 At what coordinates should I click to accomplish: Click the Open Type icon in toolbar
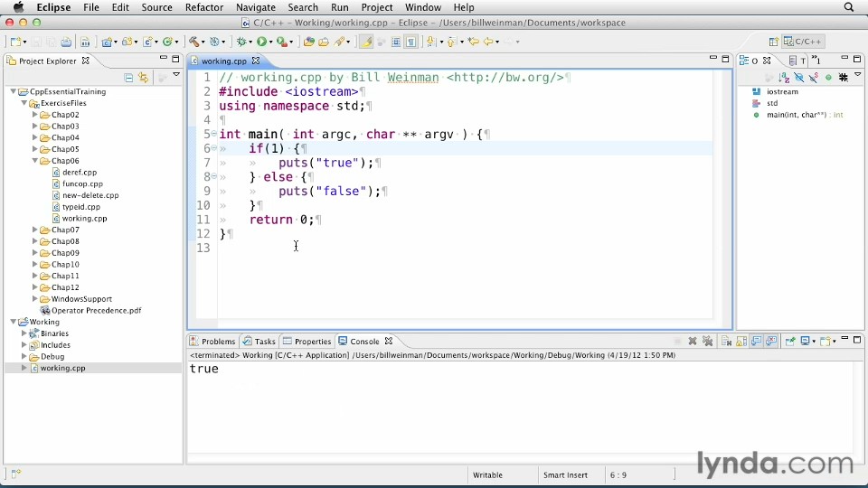[309, 42]
